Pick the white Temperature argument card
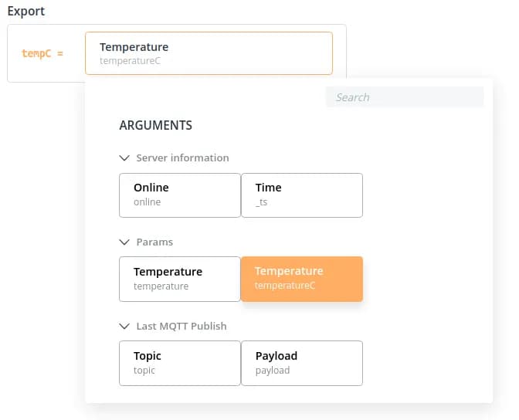 click(180, 279)
